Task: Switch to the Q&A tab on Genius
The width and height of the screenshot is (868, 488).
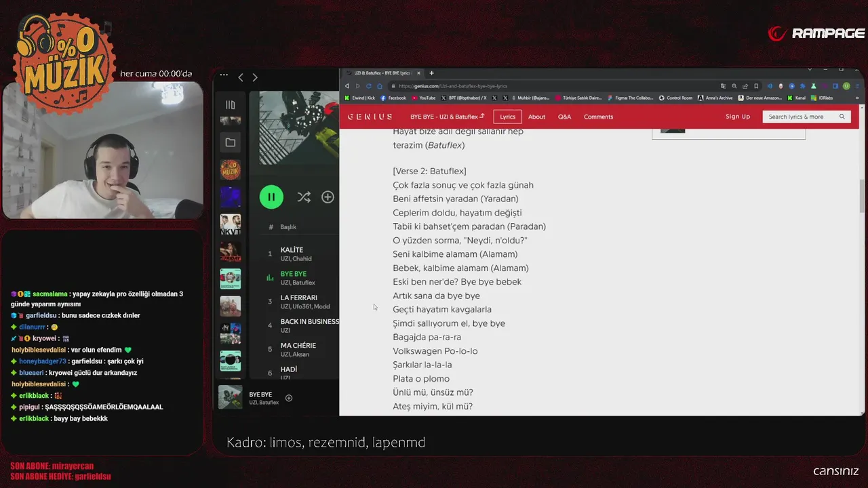Action: [564, 117]
